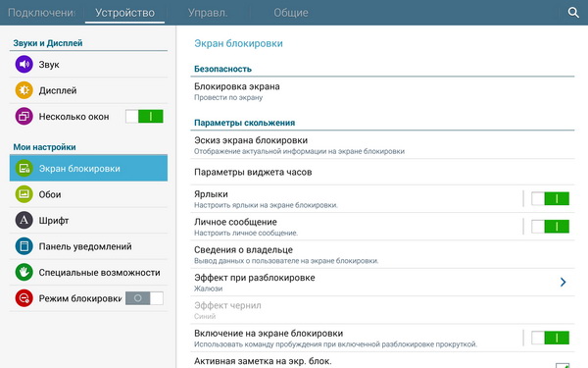Click the orange Дисплей brightness icon
This screenshot has width=588, height=368.
(x=24, y=90)
